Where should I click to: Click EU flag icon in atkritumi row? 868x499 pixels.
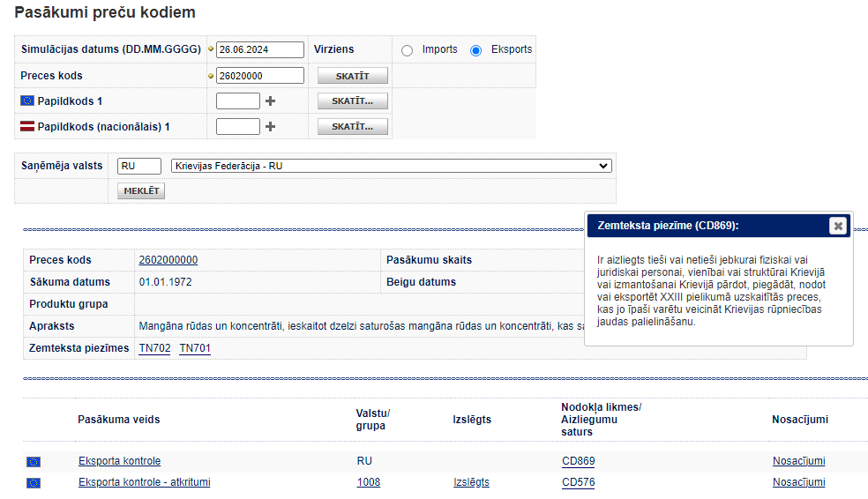click(x=34, y=483)
